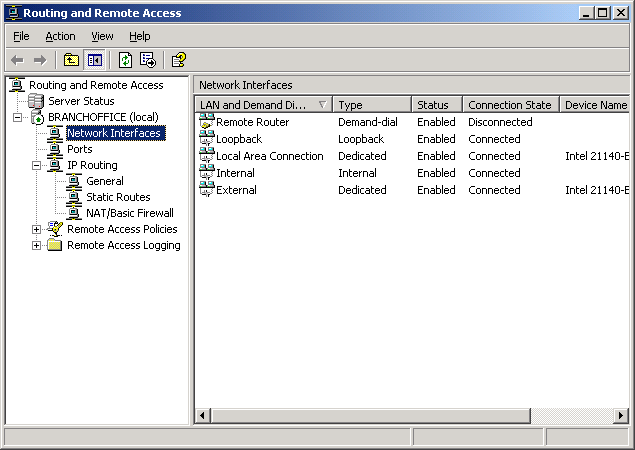This screenshot has width=635, height=450.
Task: Click the Remote Router interface icon
Action: [207, 122]
